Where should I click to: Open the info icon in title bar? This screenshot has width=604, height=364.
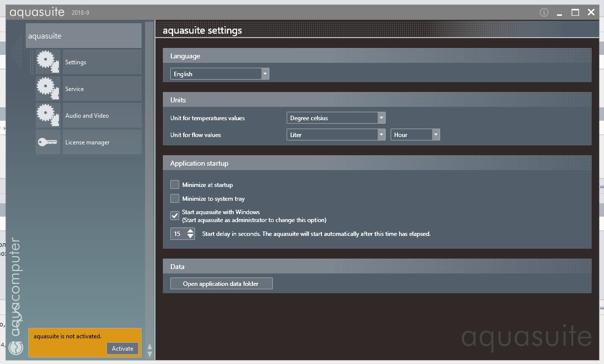pyautogui.click(x=544, y=12)
